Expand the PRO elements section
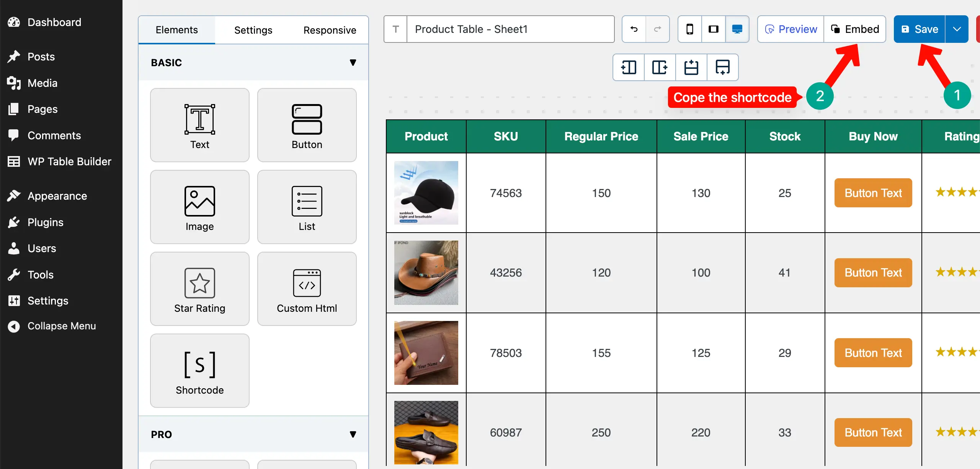 tap(353, 434)
